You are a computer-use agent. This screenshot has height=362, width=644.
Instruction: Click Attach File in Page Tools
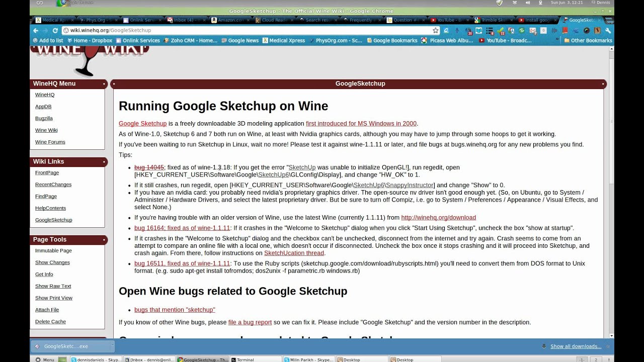pyautogui.click(x=47, y=310)
